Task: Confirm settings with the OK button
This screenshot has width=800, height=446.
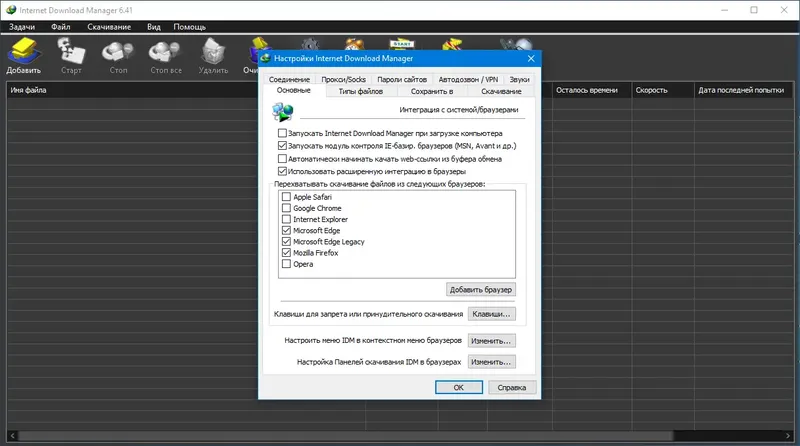Action: [x=459, y=387]
